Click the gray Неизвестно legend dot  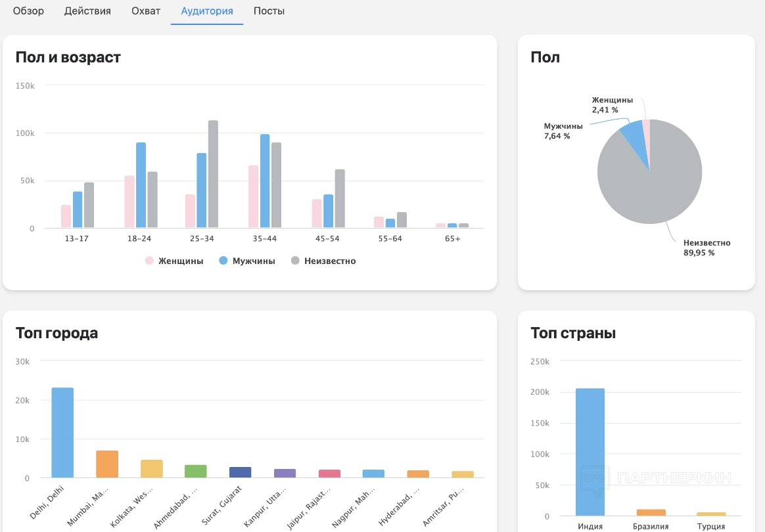pos(294,260)
